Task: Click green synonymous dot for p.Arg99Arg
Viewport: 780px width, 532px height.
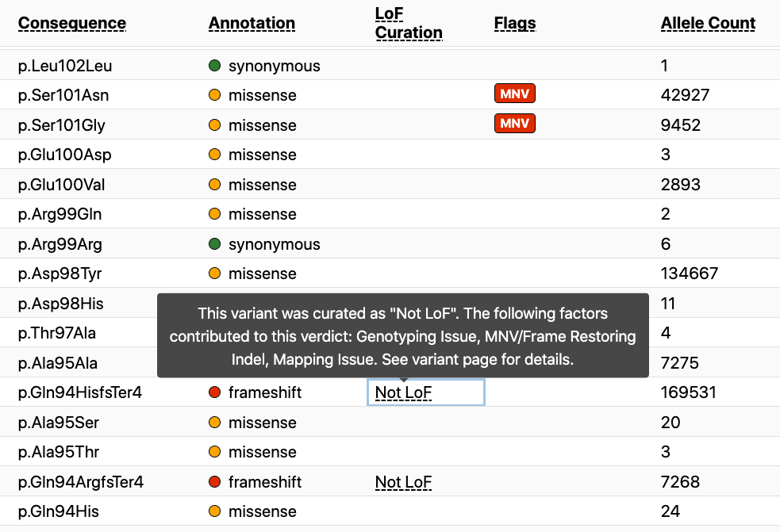Action: (214, 244)
